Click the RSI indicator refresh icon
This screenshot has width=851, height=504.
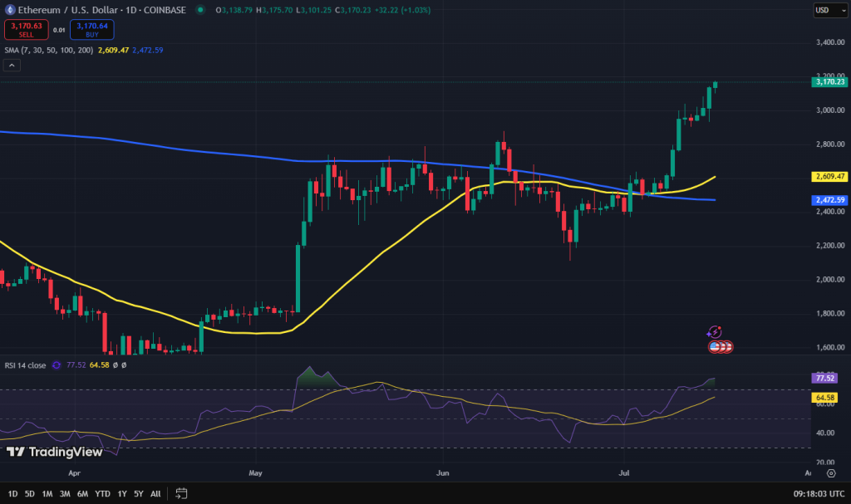tap(57, 365)
